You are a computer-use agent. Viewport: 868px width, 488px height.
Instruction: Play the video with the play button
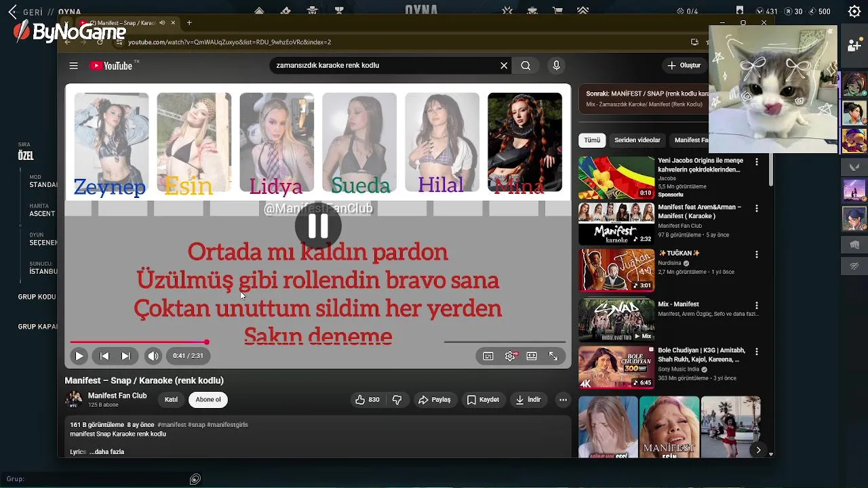click(79, 356)
